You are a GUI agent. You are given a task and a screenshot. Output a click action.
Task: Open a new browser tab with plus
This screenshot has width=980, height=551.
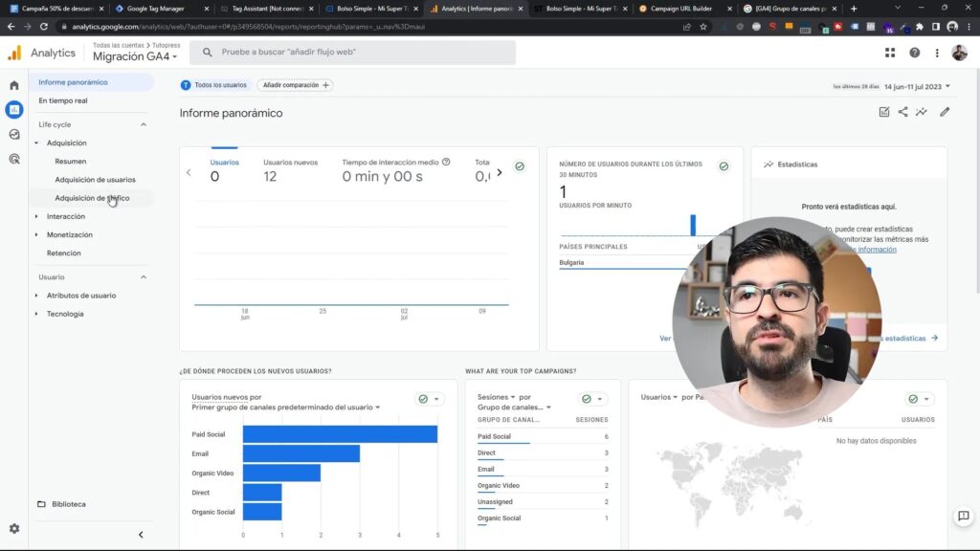(x=854, y=9)
